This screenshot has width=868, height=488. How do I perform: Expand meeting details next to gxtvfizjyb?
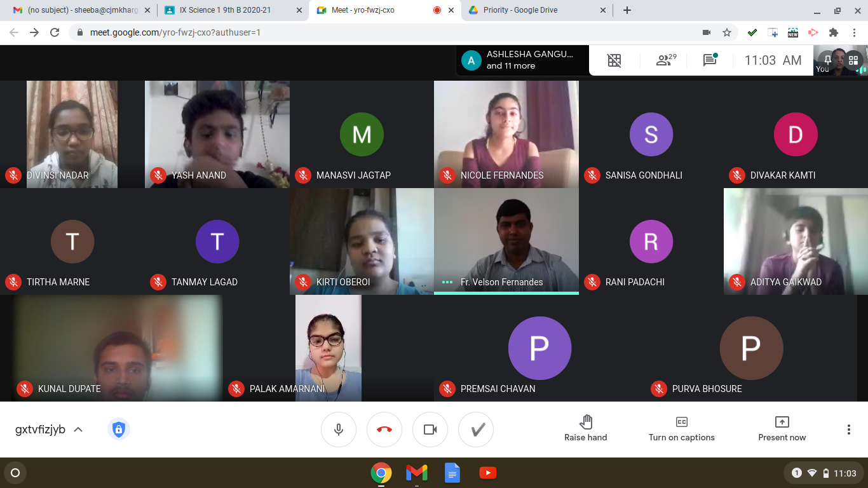coord(78,430)
